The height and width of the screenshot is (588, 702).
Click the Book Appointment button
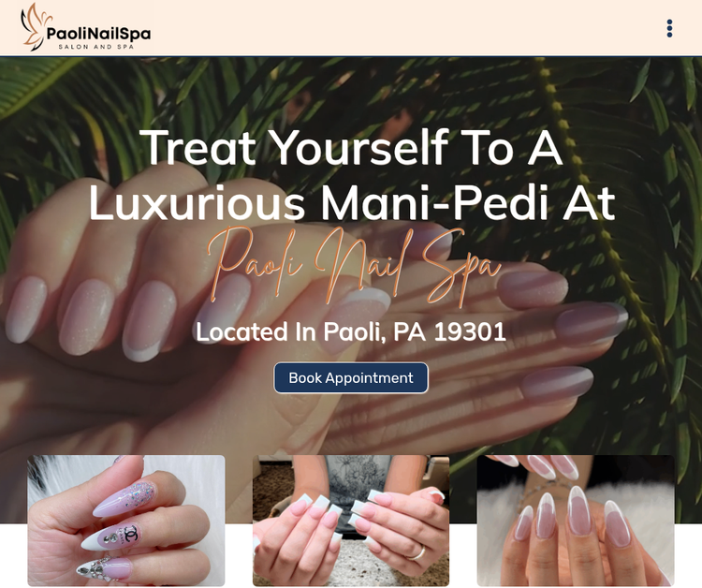coord(351,378)
